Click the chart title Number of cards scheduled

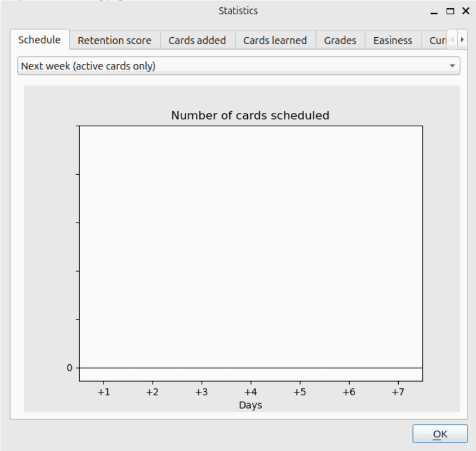point(250,115)
